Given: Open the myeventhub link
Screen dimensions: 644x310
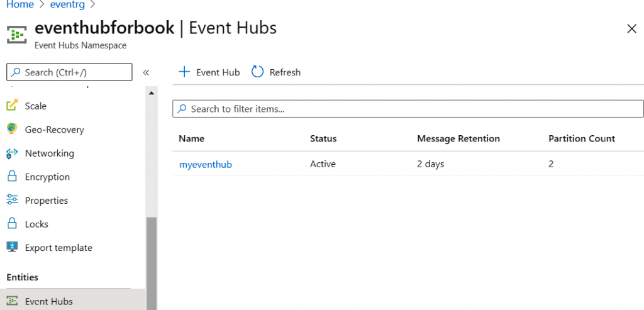Looking at the screenshot, I should click(206, 164).
